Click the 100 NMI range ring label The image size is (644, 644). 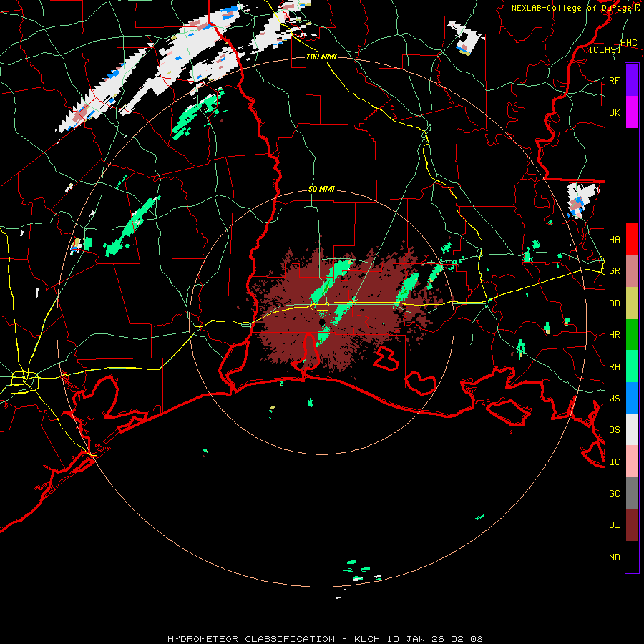pyautogui.click(x=321, y=57)
